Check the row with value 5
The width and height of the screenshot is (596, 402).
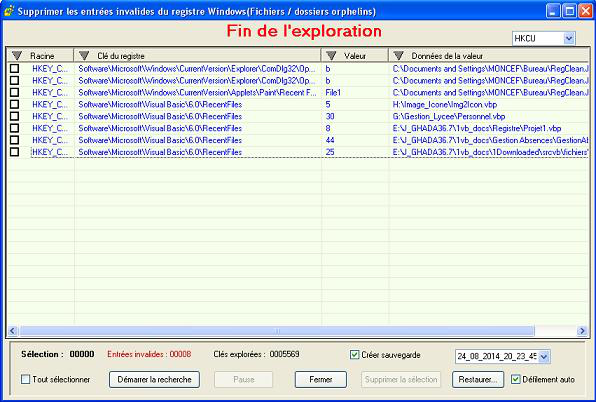[14, 104]
